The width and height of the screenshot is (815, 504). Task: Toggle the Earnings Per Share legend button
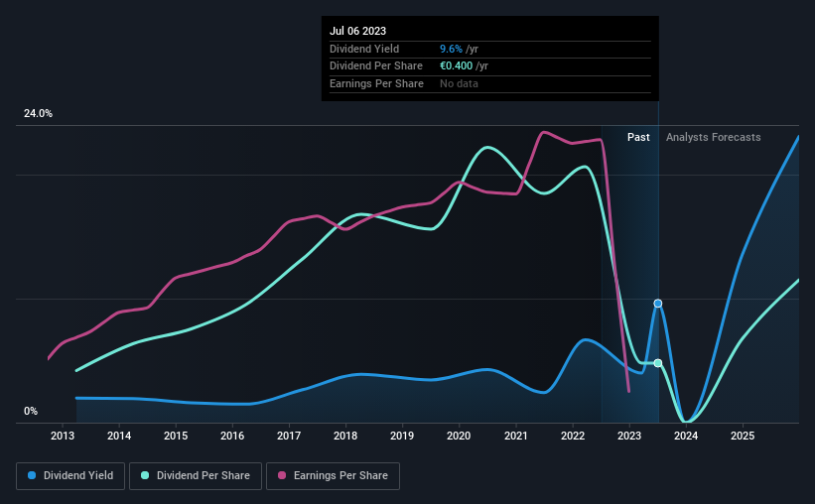333,476
